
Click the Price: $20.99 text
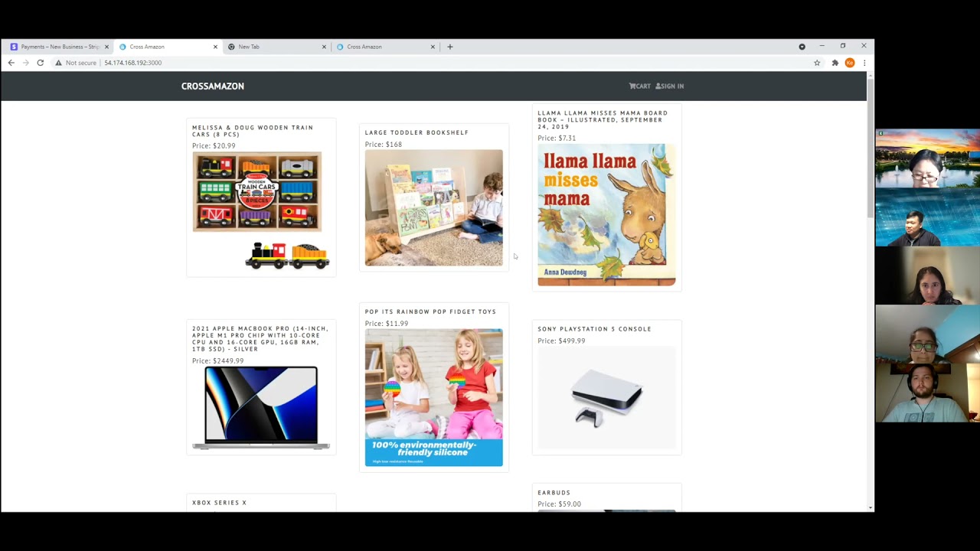tap(214, 146)
